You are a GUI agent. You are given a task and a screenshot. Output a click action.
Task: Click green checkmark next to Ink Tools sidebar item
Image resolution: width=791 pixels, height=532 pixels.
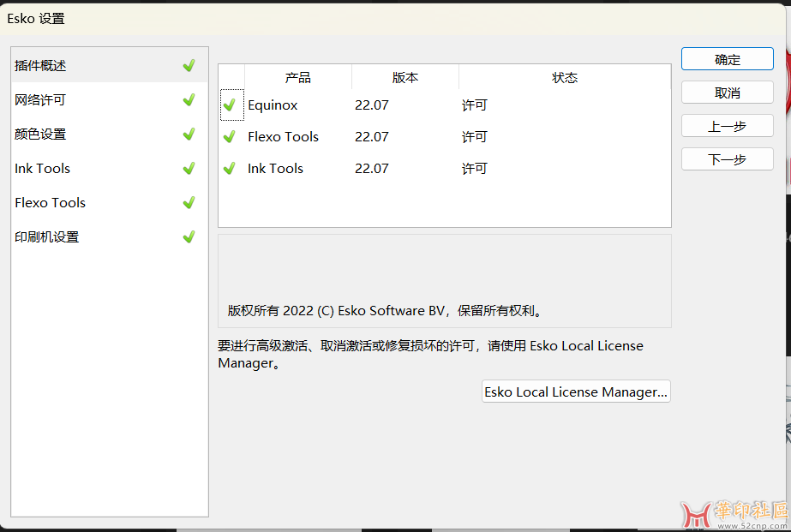189,169
